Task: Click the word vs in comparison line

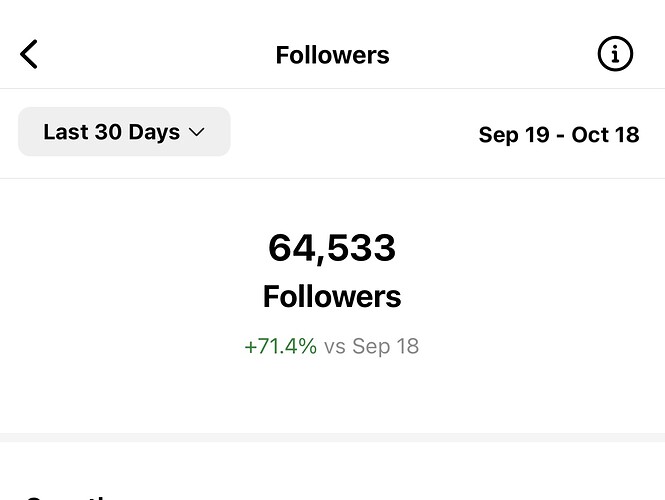Action: 334,347
